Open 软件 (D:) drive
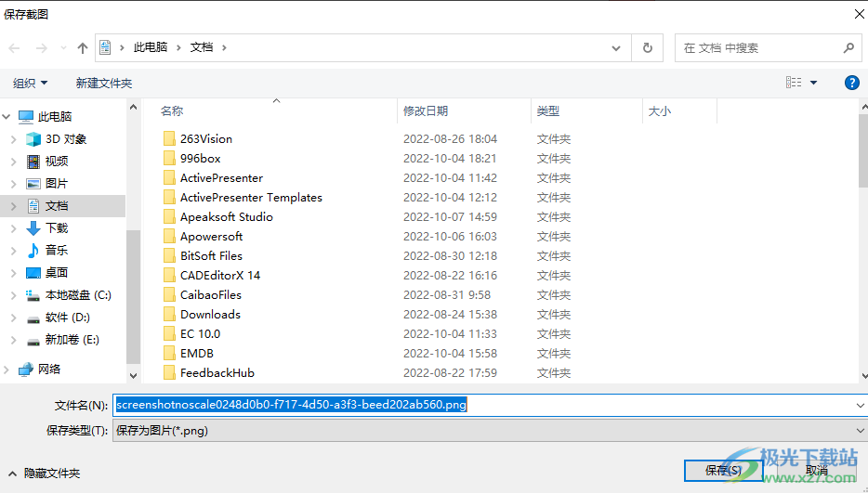 (x=68, y=317)
